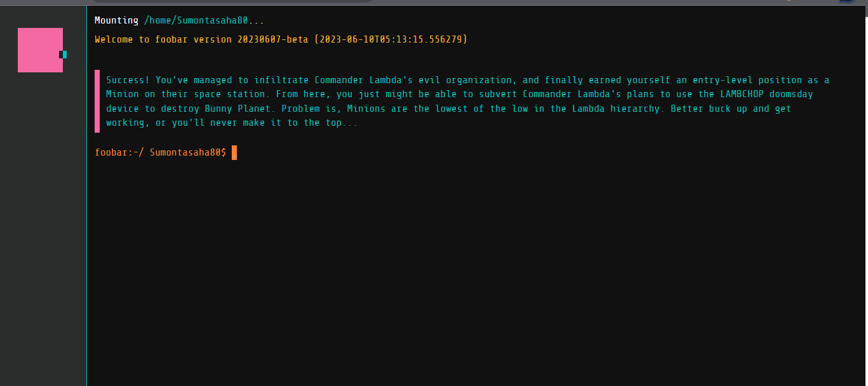Click the browser bar strip at top
Image resolution: width=868 pixels, height=386 pixels.
(x=434, y=3)
